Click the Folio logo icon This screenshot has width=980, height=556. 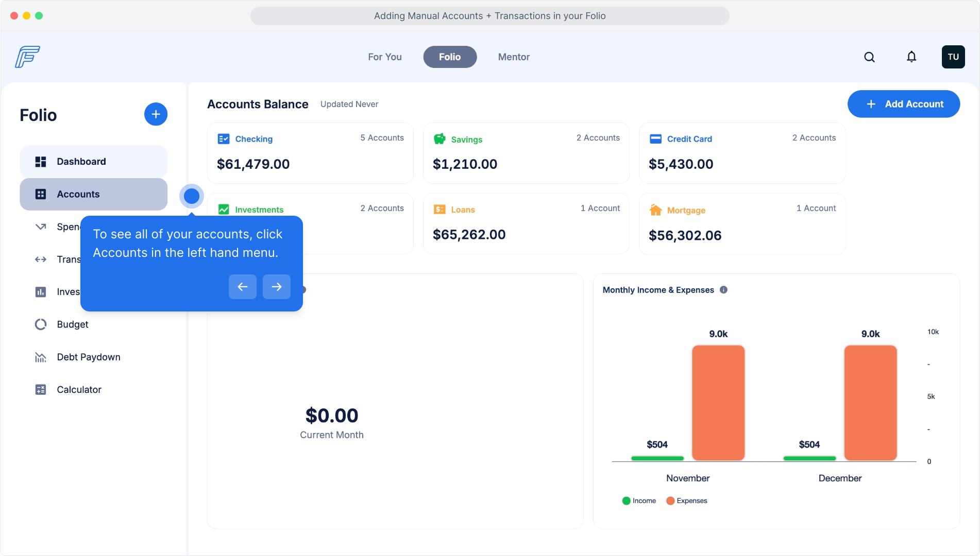pyautogui.click(x=27, y=57)
